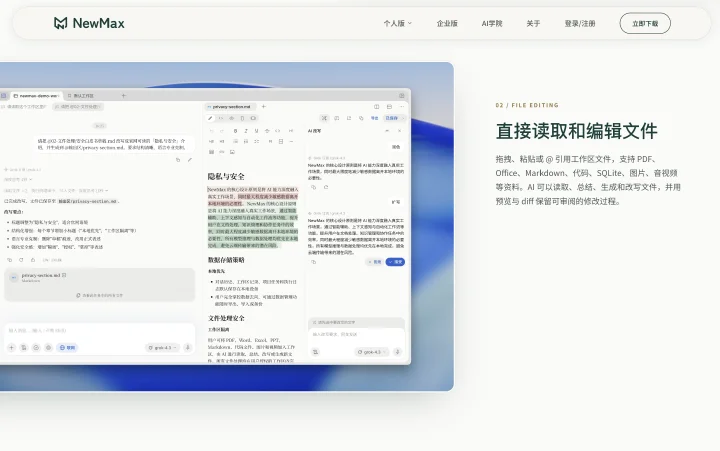Viewport: 720px width, 451px height.
Task: Expand the 个人版 dropdown in the navigation
Action: 398,23
